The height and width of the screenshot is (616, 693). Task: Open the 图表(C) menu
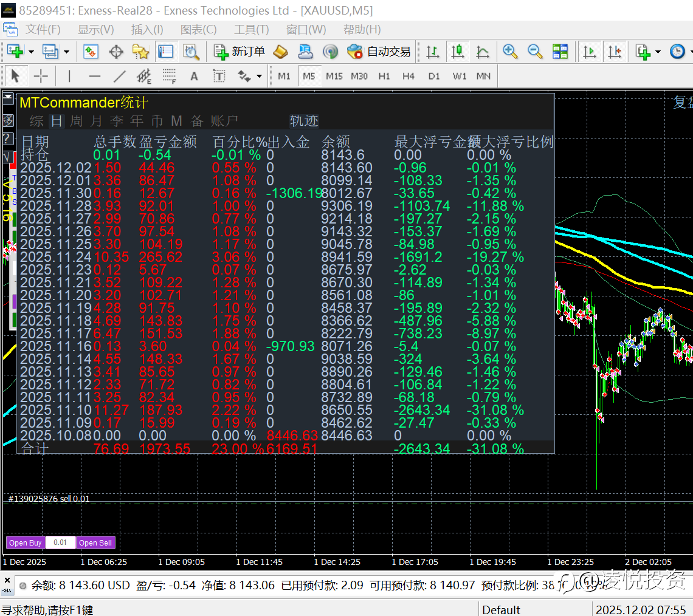[198, 30]
